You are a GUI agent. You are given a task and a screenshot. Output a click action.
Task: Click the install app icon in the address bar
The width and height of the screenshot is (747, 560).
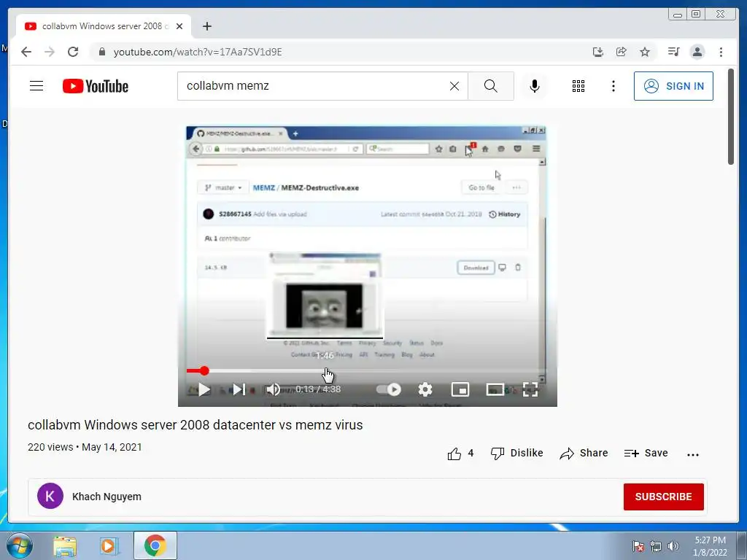tap(598, 52)
